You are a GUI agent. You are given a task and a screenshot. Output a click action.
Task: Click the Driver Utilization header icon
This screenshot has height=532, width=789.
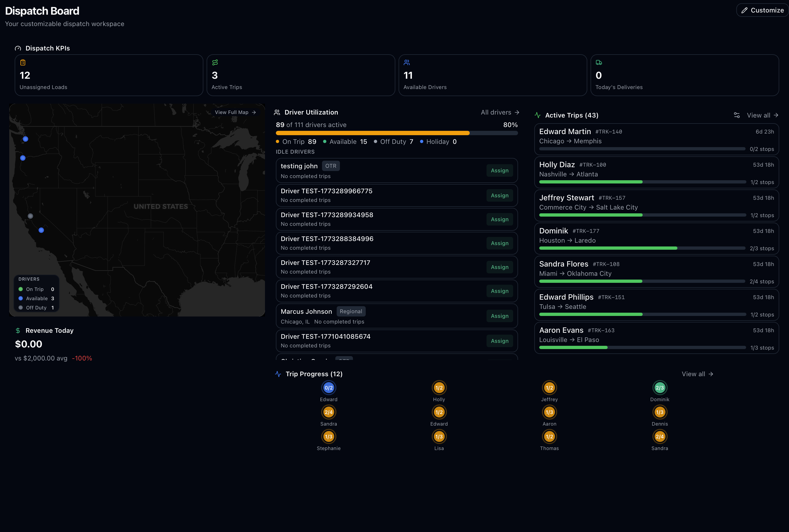tap(277, 112)
